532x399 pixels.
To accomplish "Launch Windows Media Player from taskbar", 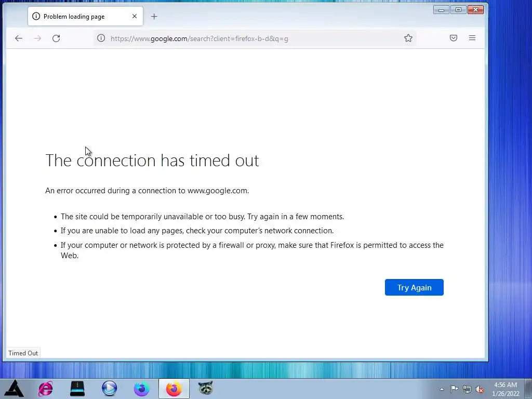I will (x=109, y=389).
